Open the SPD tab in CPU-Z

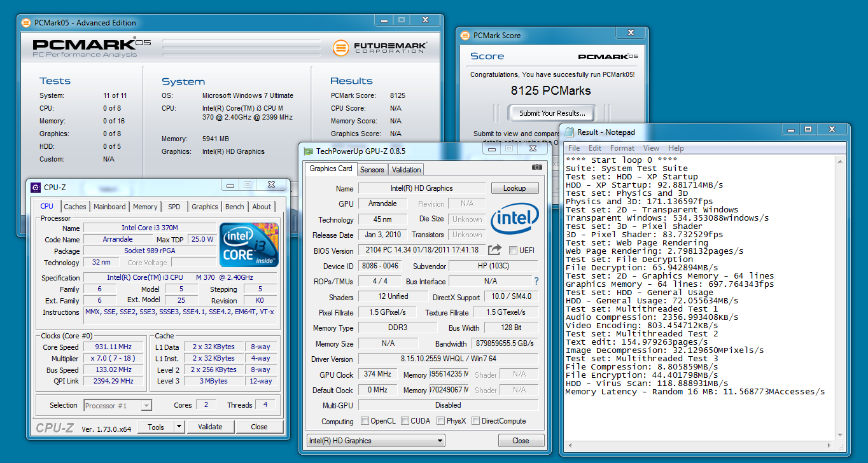point(174,207)
